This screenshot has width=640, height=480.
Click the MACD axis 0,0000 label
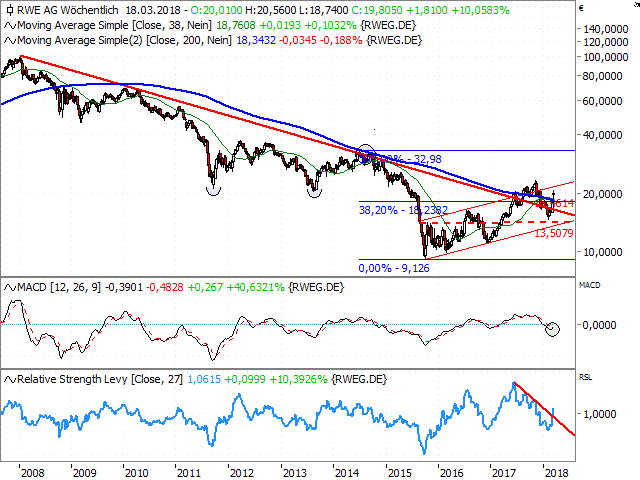[x=599, y=325]
